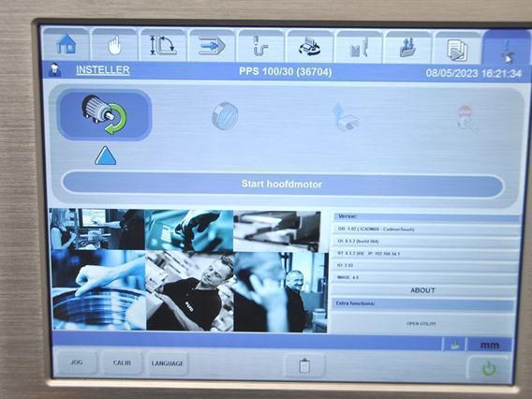Select the main motor start step icon
This screenshot has height=399, width=532.
[x=105, y=114]
